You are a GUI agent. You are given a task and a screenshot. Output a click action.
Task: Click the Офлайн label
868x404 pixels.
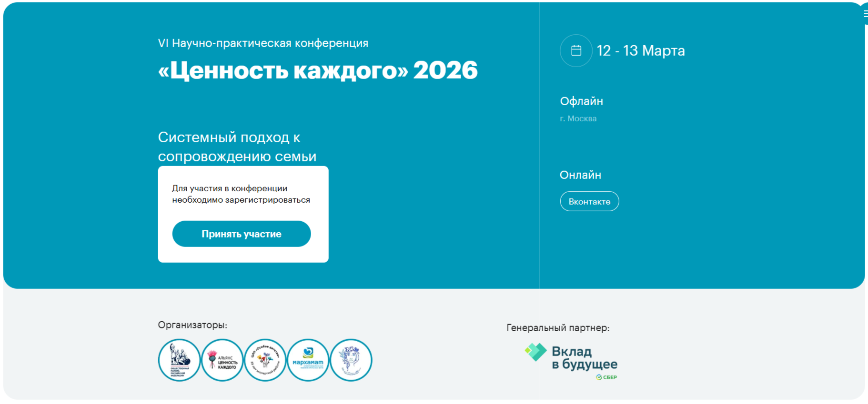pyautogui.click(x=582, y=101)
